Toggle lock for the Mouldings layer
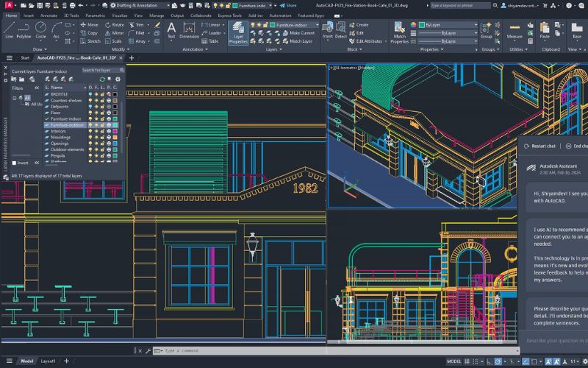The height and width of the screenshot is (368, 588). tap(103, 137)
